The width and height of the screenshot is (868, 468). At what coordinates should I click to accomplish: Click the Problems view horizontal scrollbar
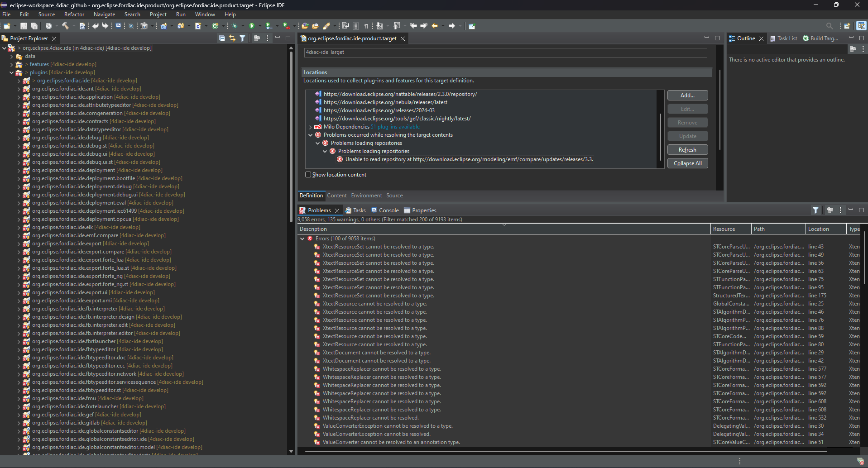[x=566, y=451]
